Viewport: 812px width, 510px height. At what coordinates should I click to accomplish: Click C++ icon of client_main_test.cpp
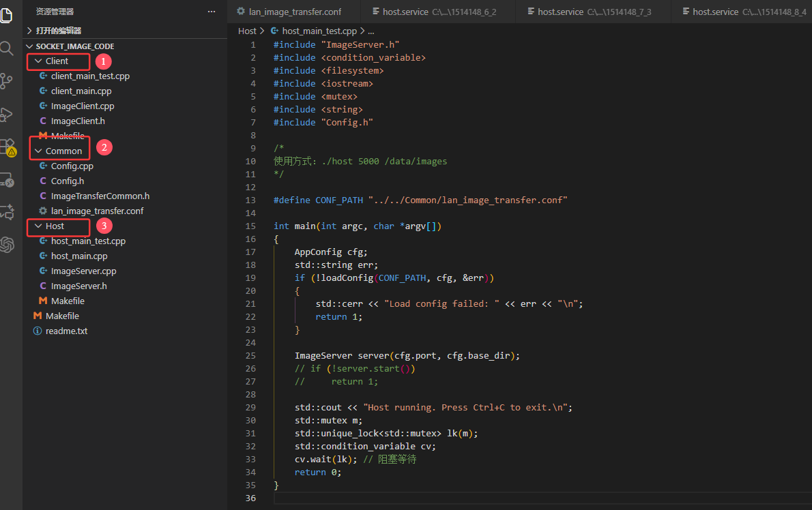coord(43,76)
